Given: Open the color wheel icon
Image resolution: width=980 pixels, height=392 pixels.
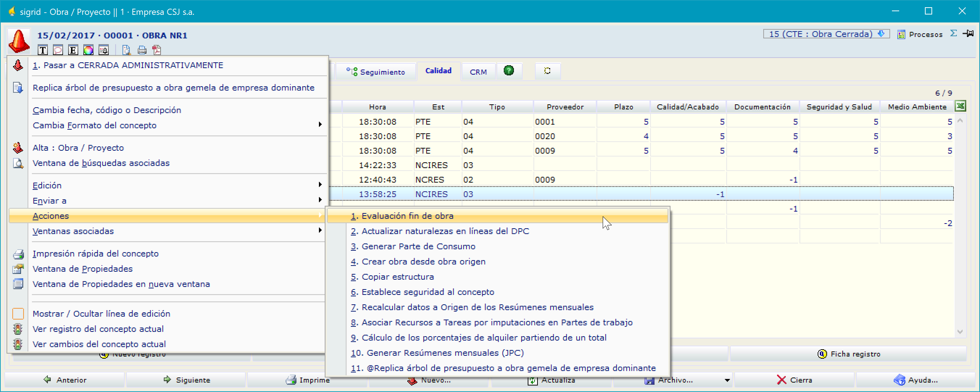Looking at the screenshot, I should [88, 50].
